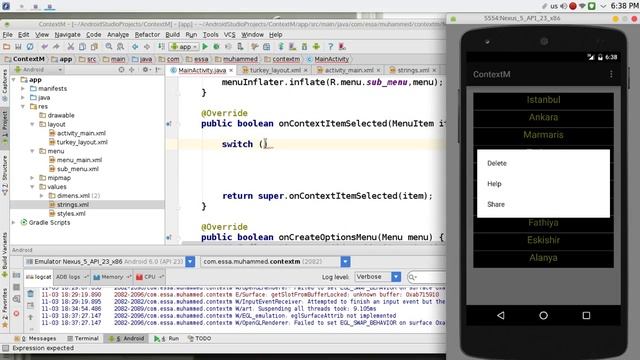The image size is (640, 360).
Task: Click the Paste icon in toolbar
Action: [93, 47]
